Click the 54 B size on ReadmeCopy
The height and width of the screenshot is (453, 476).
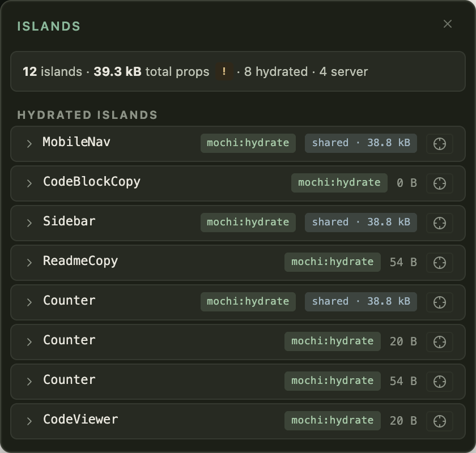[x=403, y=262]
